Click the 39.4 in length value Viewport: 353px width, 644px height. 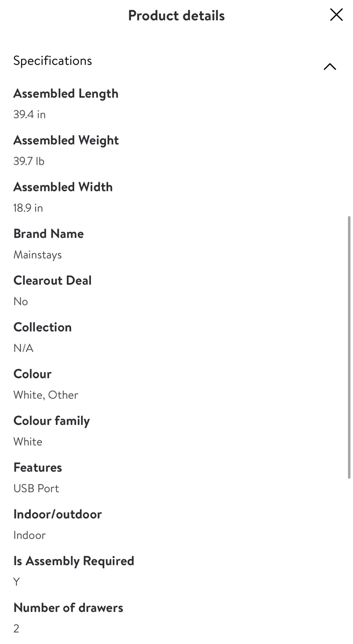pos(30,114)
